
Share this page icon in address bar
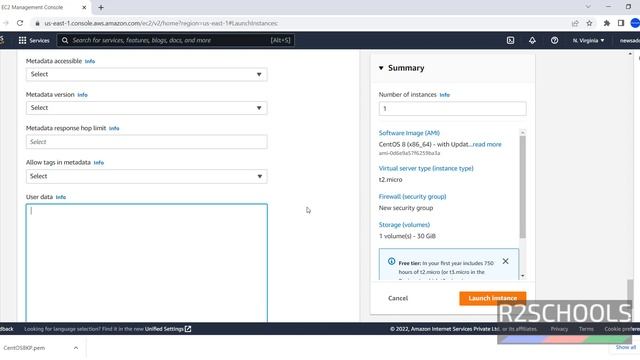(575, 23)
